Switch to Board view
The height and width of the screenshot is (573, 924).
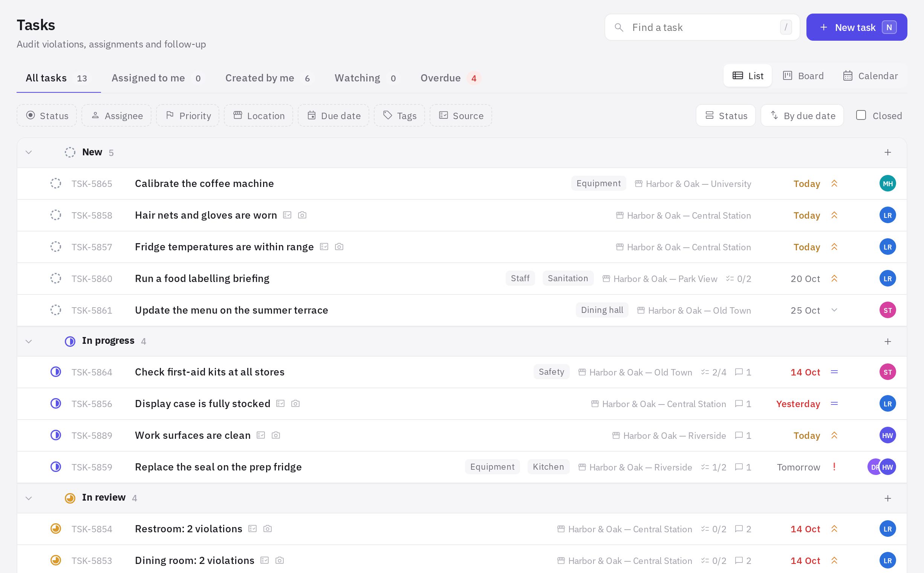[803, 76]
